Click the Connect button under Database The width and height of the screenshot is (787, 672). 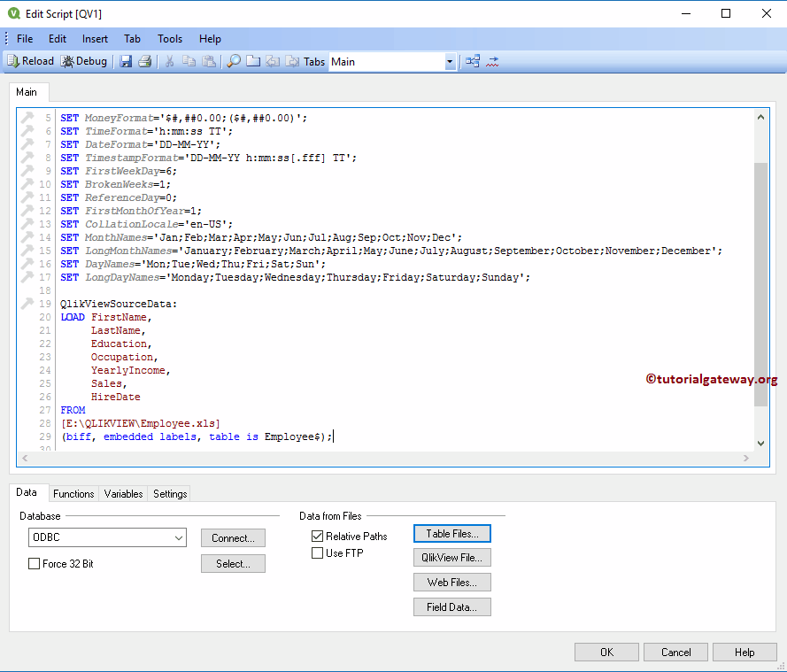click(233, 537)
